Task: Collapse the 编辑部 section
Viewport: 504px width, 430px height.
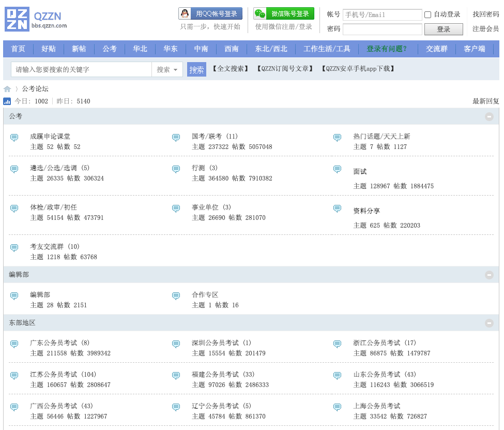Action: click(x=489, y=275)
